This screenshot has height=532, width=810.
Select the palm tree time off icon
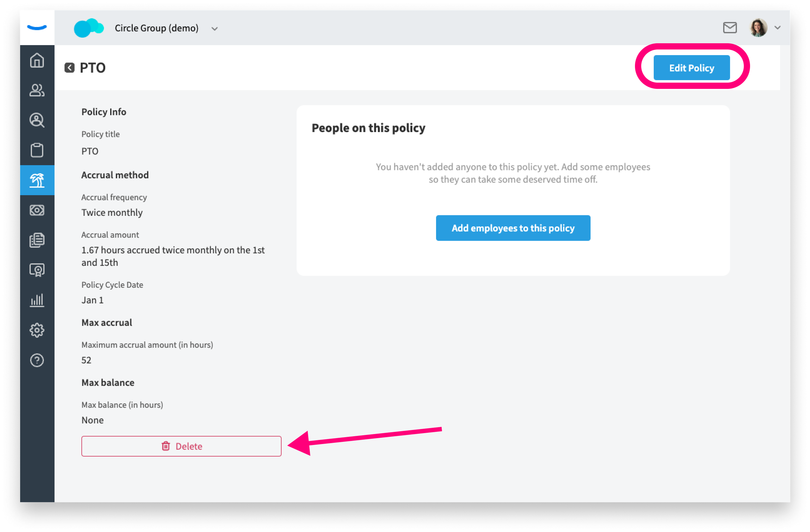(37, 180)
